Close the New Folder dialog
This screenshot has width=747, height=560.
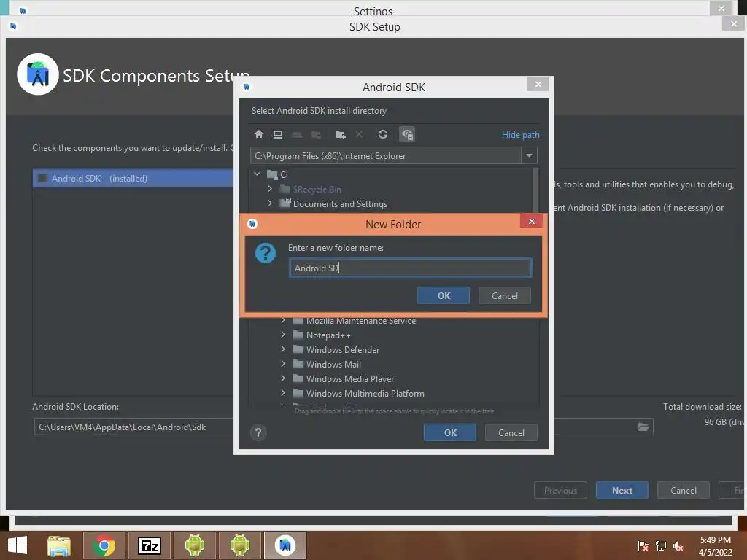531,221
